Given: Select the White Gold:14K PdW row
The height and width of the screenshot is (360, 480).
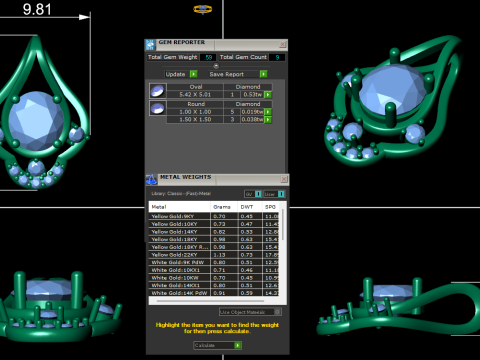Looking at the screenshot, I should (x=214, y=293).
